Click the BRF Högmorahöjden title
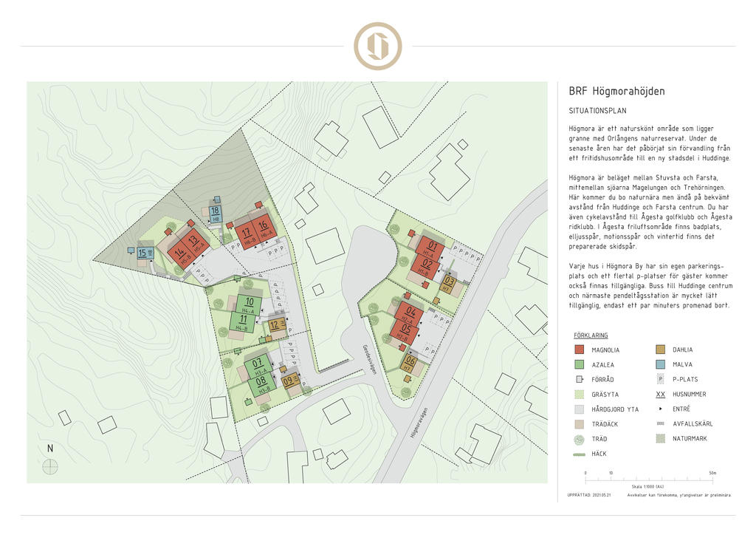Image resolution: width=756 pixels, height=535 pixels. coord(616,92)
